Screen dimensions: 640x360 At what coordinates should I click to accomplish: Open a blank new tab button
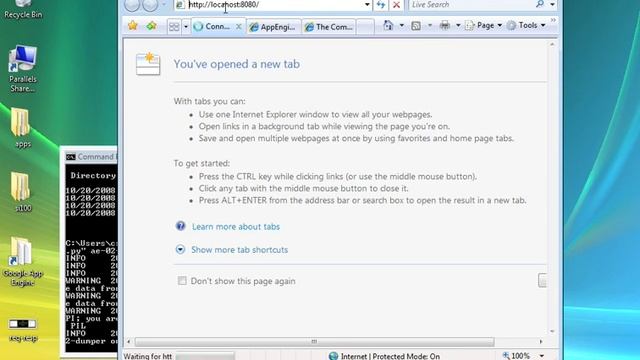(365, 27)
